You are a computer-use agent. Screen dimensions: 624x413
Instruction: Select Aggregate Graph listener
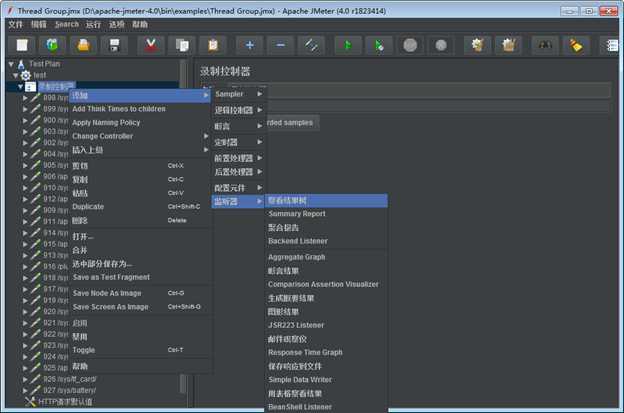[326, 257]
